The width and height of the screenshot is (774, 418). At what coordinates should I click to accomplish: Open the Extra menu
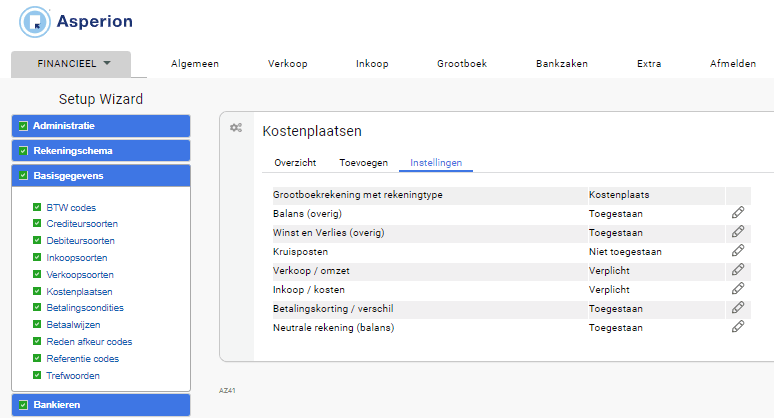(649, 64)
